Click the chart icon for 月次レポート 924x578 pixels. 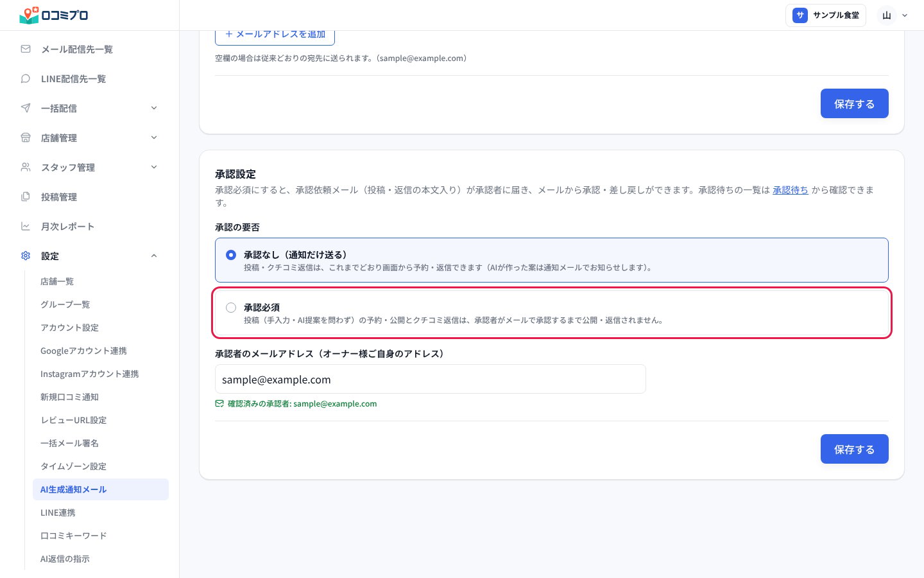tap(26, 226)
